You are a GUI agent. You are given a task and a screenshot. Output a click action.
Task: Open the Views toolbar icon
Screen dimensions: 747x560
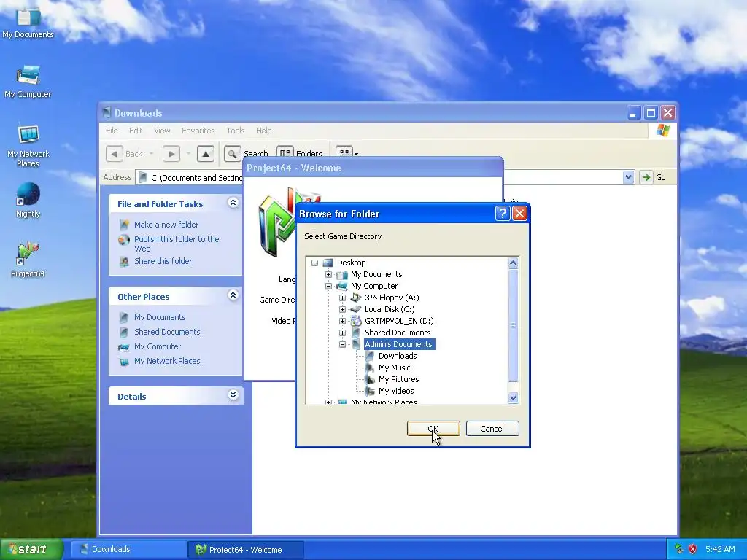tap(344, 153)
